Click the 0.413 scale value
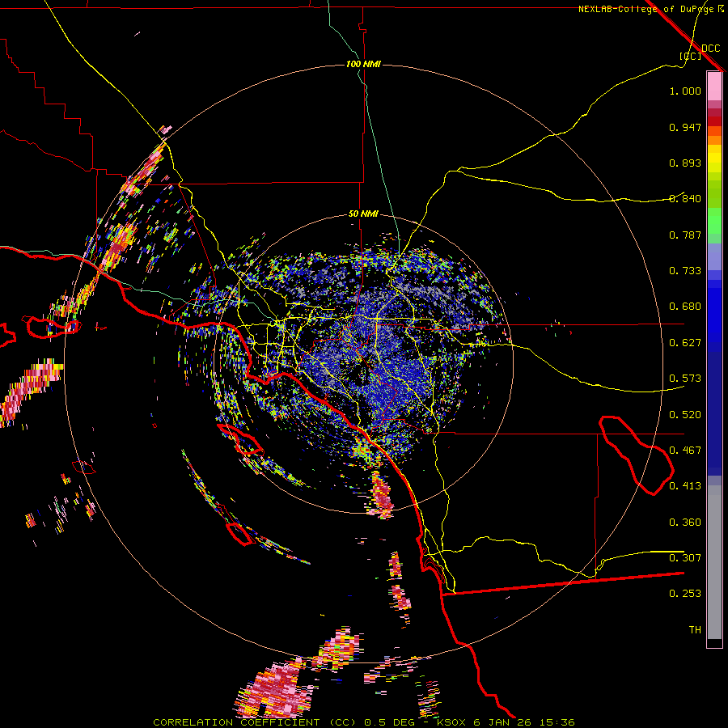Screen dimensions: 728x728 click(x=685, y=486)
